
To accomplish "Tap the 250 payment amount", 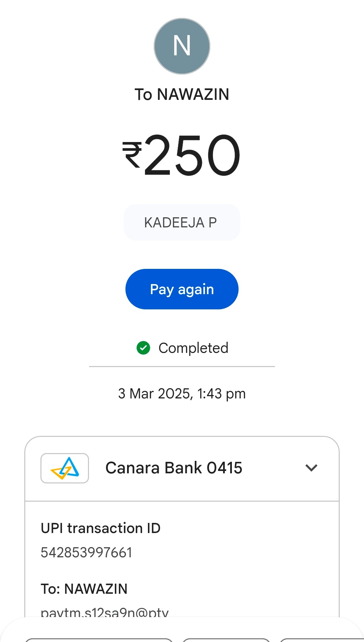I will click(x=192, y=155).
